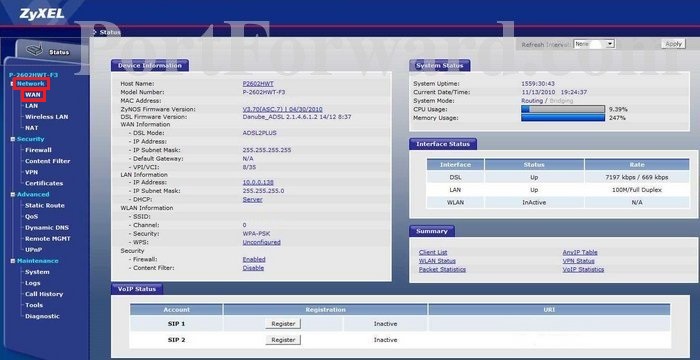
Task: Open the Firewall menu item
Action: 38,150
